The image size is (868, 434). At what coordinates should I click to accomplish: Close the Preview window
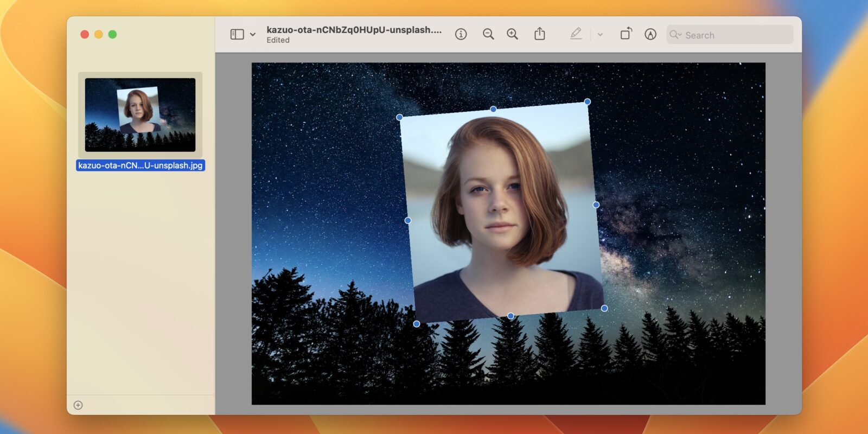pos(85,34)
